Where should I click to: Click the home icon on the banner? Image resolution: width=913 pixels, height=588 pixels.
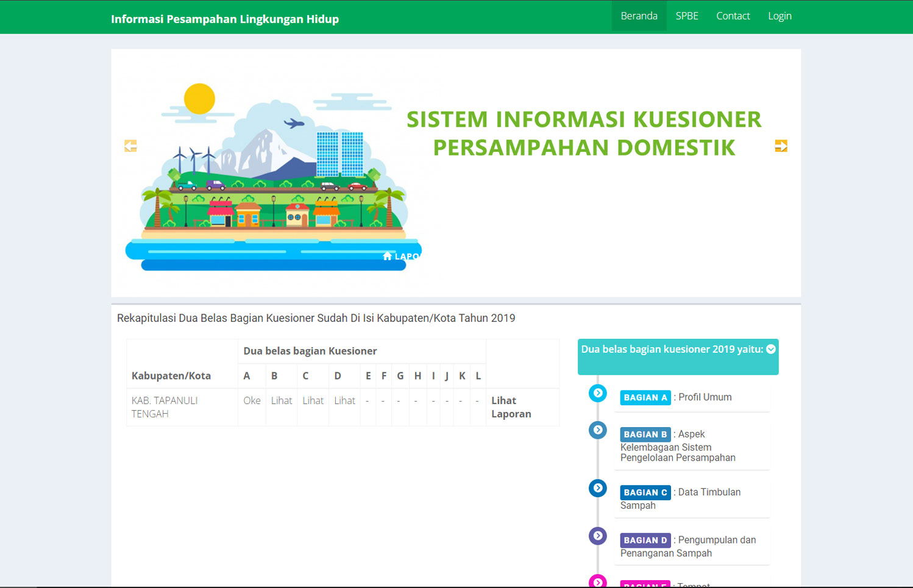pyautogui.click(x=387, y=256)
